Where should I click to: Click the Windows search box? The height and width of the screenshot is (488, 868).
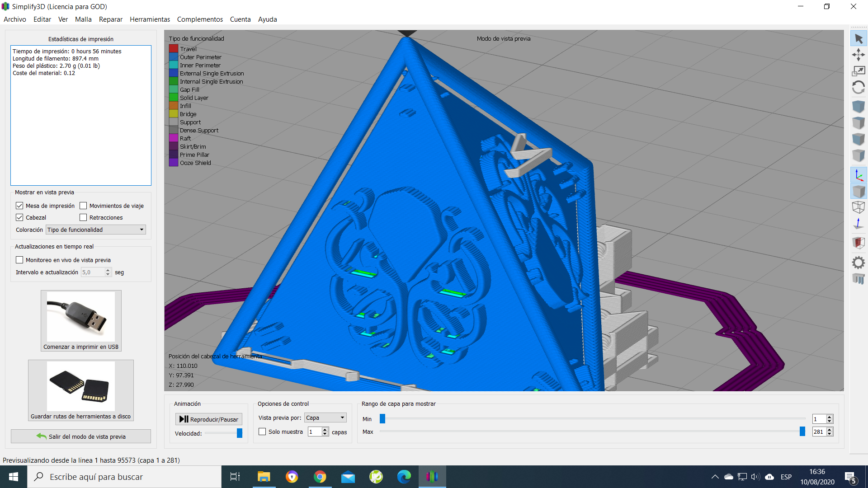tap(124, 477)
